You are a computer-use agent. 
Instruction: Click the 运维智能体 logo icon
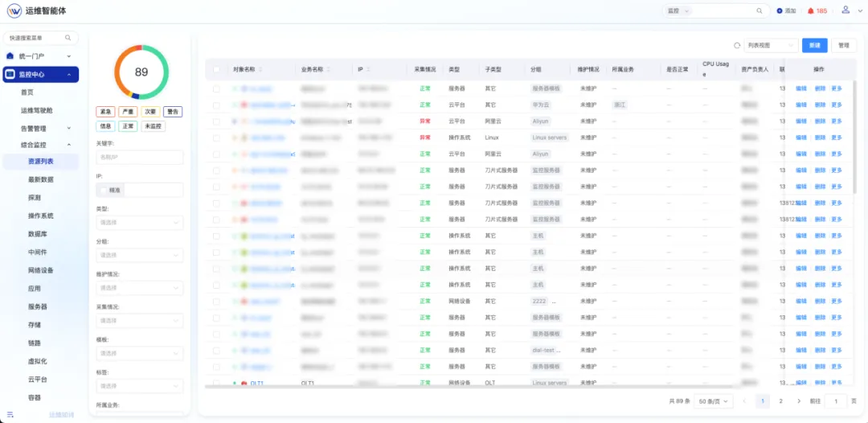click(14, 10)
